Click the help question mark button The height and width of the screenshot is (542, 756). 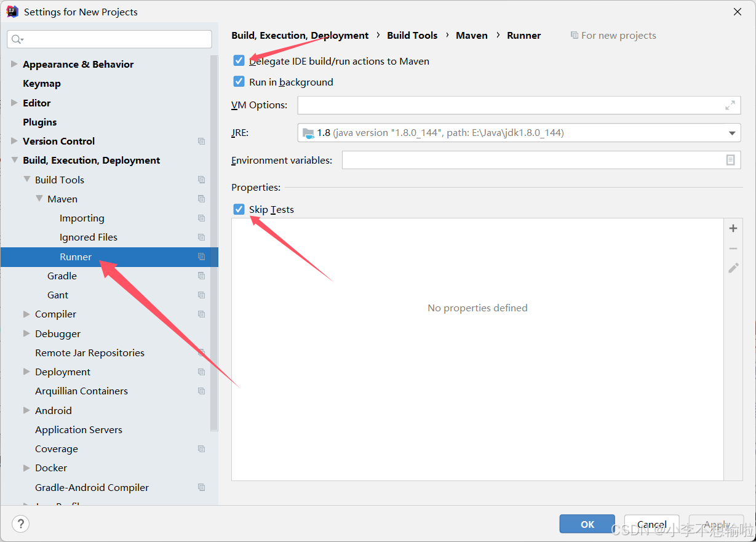coord(20,524)
